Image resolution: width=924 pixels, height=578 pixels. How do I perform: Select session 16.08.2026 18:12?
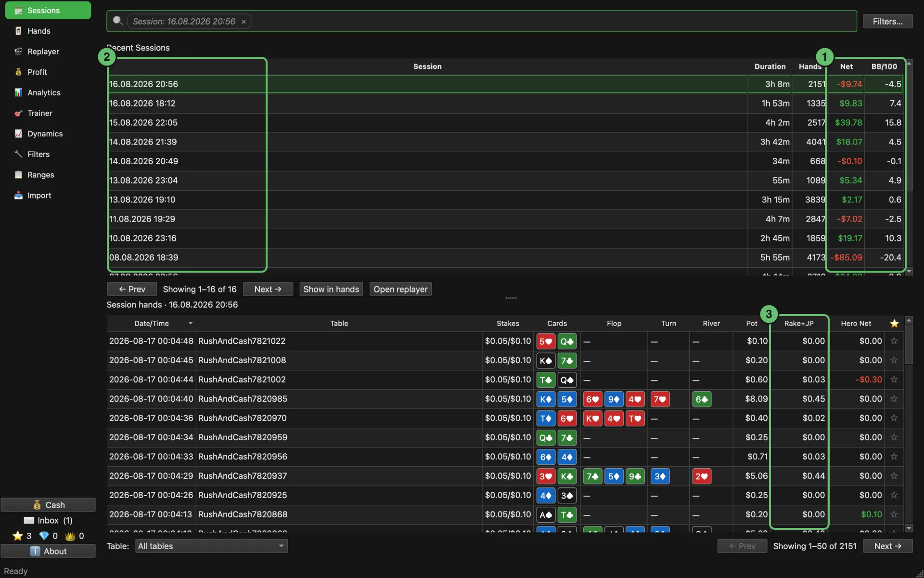(x=504, y=103)
